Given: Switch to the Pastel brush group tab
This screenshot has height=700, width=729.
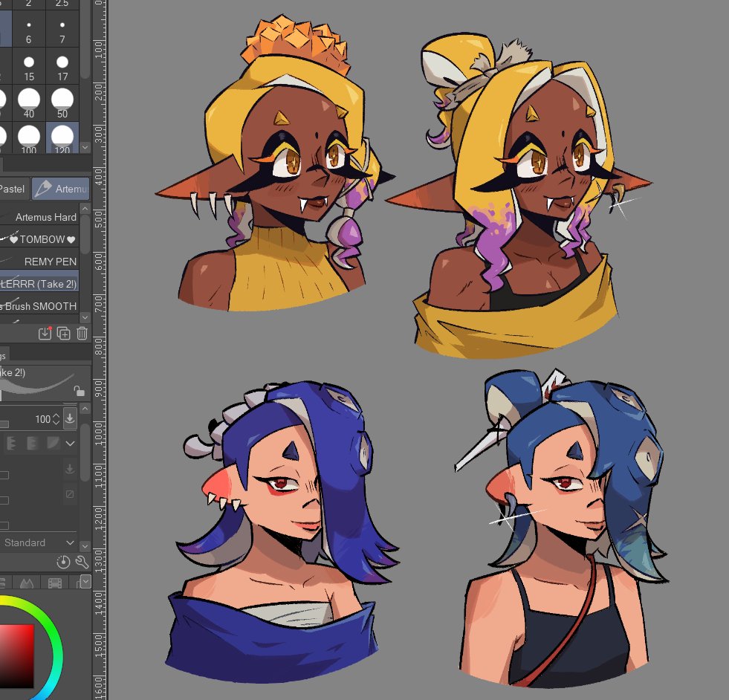Looking at the screenshot, I should [x=14, y=189].
